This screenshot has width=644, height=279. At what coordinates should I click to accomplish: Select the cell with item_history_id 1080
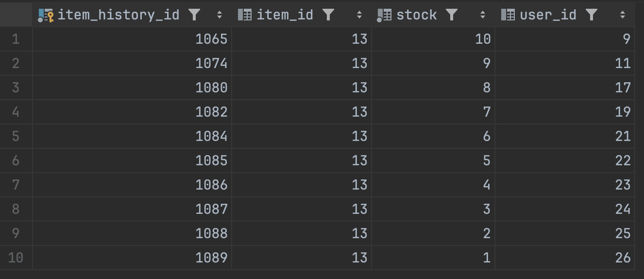click(132, 87)
